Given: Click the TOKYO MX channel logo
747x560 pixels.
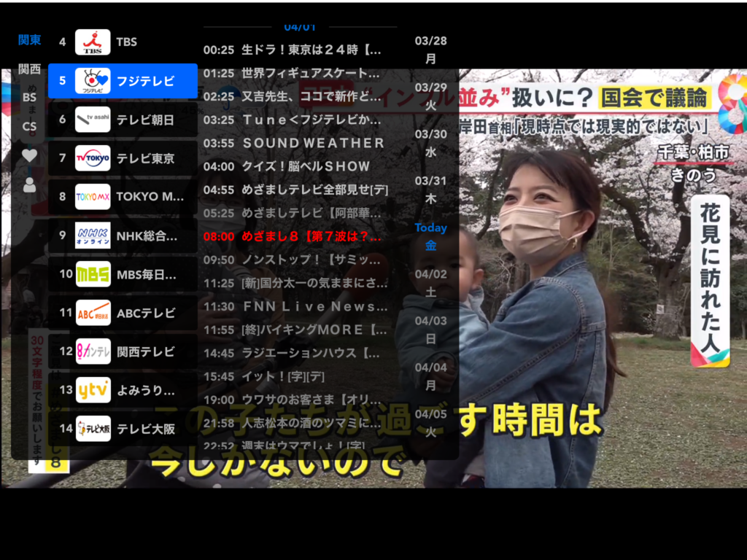Looking at the screenshot, I should pyautogui.click(x=93, y=197).
